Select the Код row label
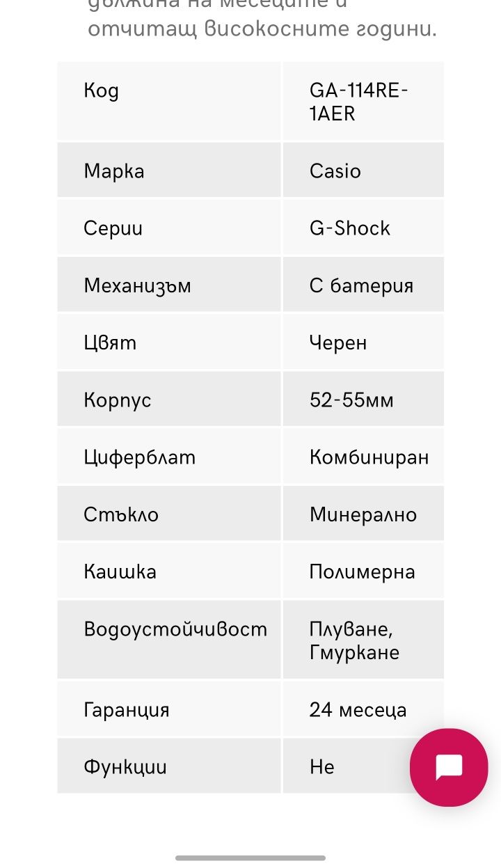Image resolution: width=501 pixels, height=868 pixels. (102, 91)
